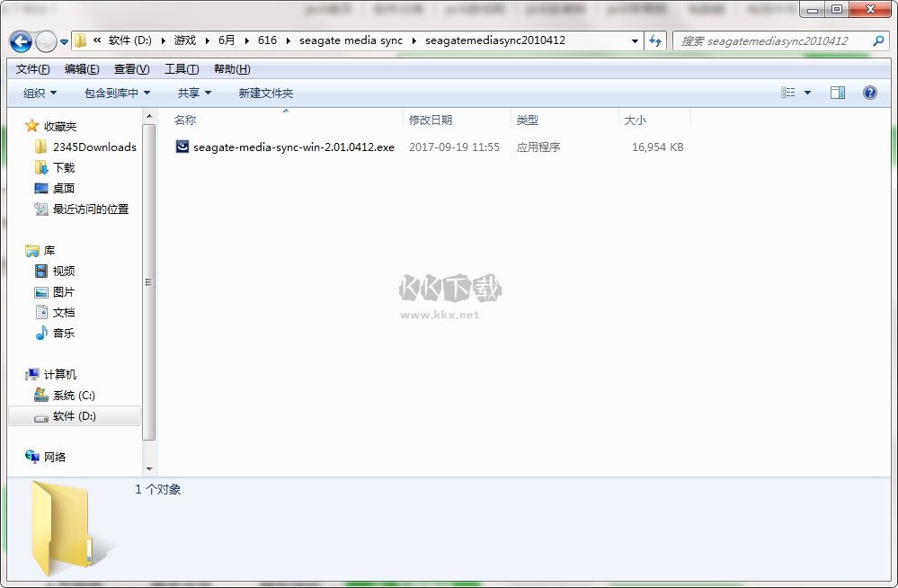The width and height of the screenshot is (898, 588).
Task: Open help via the question mark icon
Action: pos(868,92)
